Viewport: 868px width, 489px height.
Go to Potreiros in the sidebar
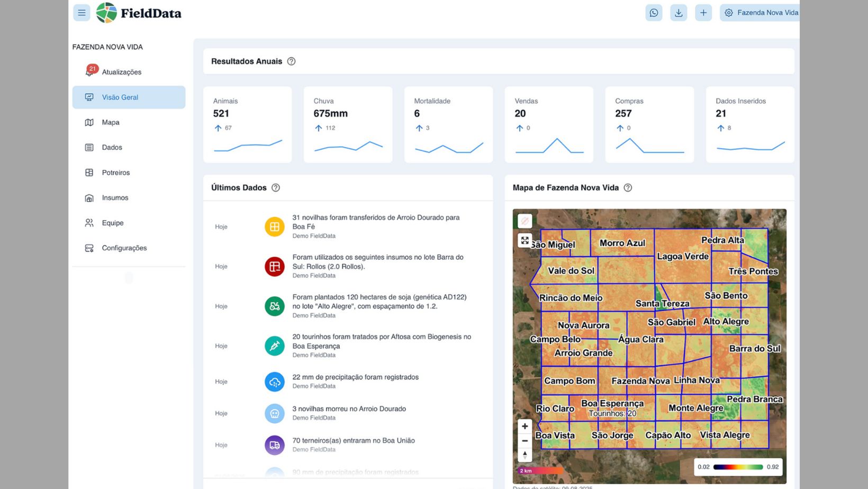[x=115, y=173]
